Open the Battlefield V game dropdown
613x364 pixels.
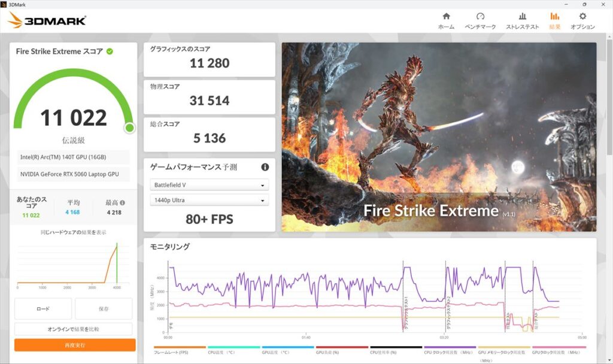click(x=209, y=185)
